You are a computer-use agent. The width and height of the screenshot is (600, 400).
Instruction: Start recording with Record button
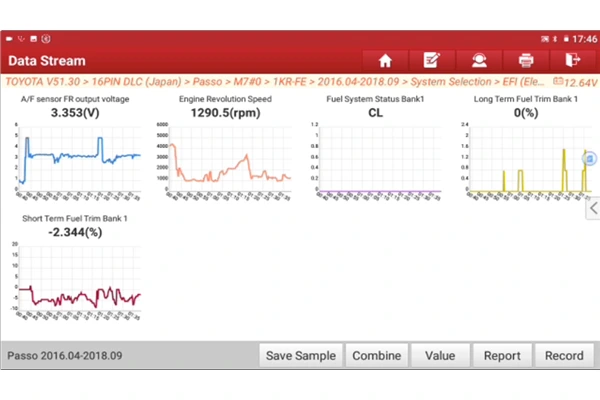coord(564,356)
